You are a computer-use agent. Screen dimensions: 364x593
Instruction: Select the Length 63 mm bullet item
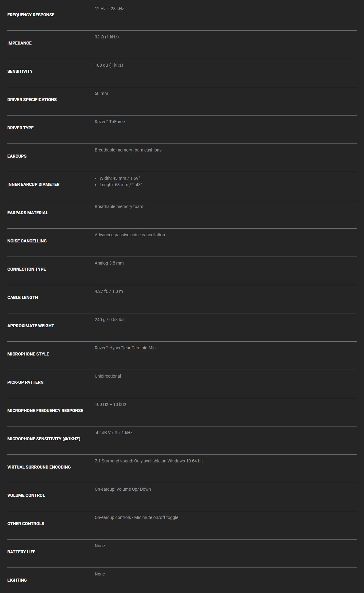coord(121,185)
